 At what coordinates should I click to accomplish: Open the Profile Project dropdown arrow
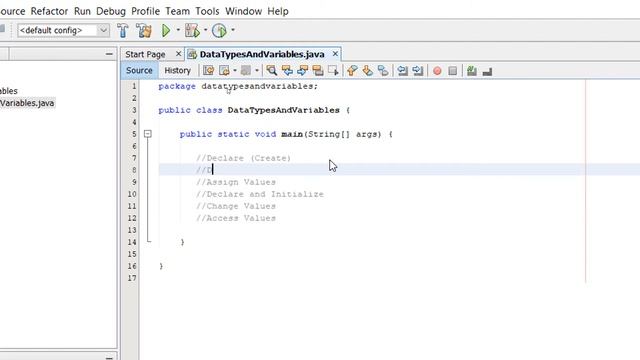click(x=233, y=30)
